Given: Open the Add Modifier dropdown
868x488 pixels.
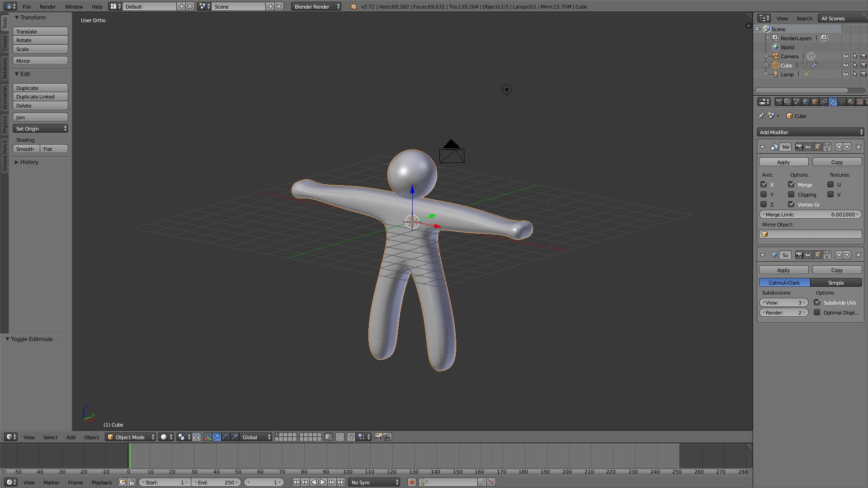Looking at the screenshot, I should pyautogui.click(x=810, y=132).
